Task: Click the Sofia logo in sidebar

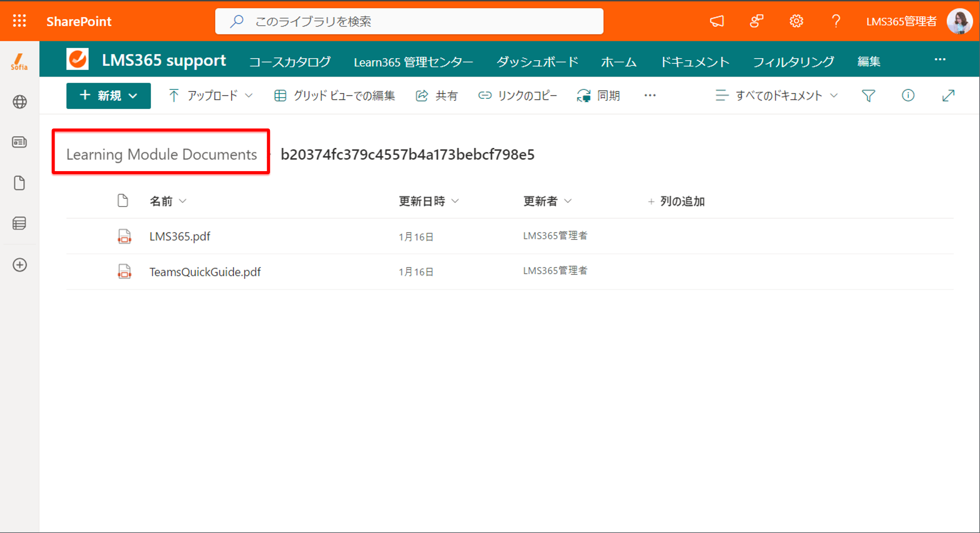Action: click(19, 62)
